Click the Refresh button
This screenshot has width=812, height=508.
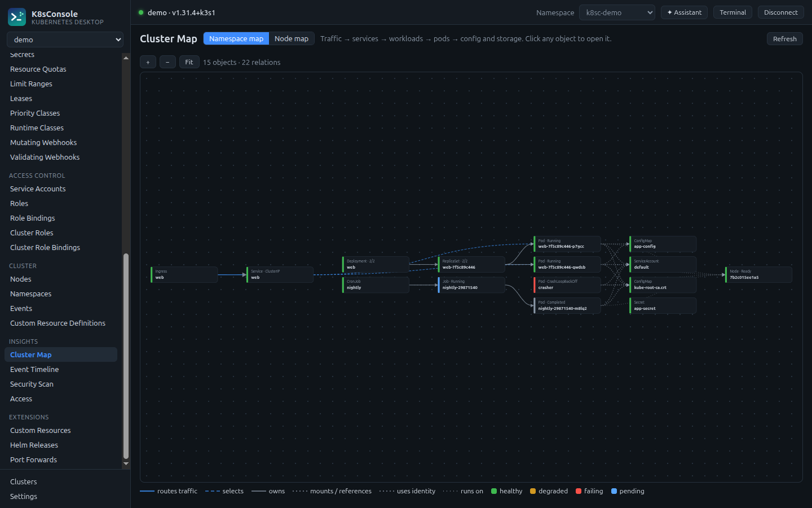(x=785, y=38)
